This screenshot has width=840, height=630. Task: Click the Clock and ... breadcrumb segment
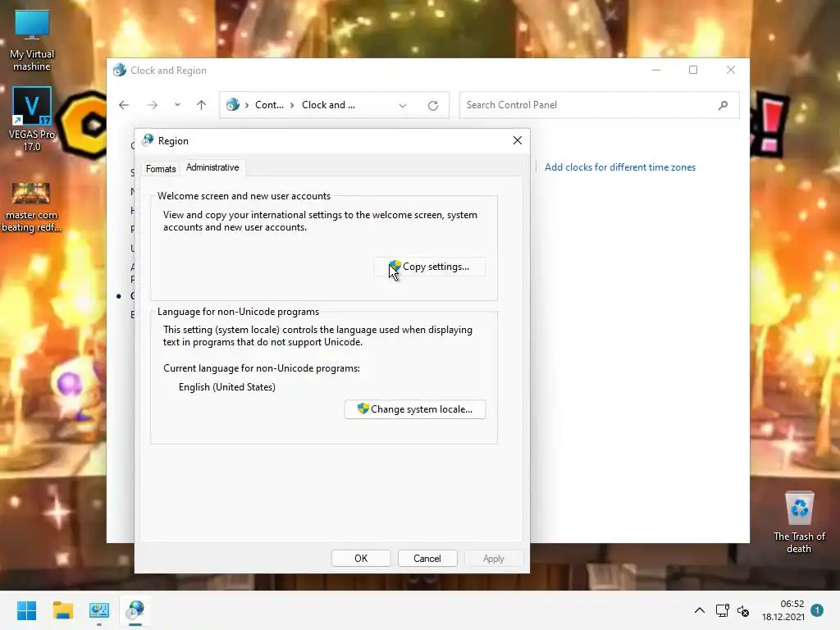point(328,105)
